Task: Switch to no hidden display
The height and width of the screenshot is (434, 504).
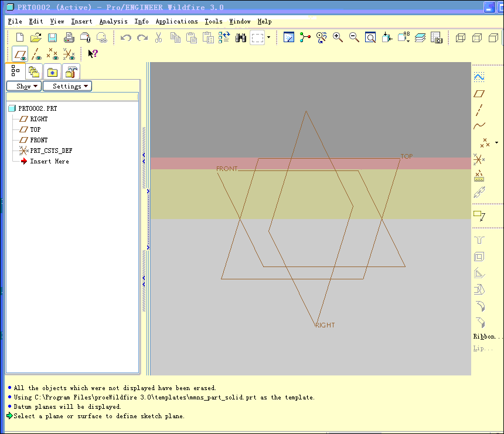Action: [493, 37]
